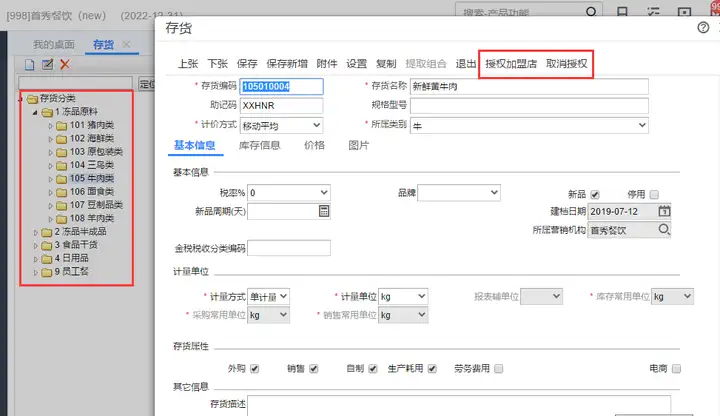The width and height of the screenshot is (720, 416).
Task: Open the 所属类别 dropdown
Action: pos(529,125)
